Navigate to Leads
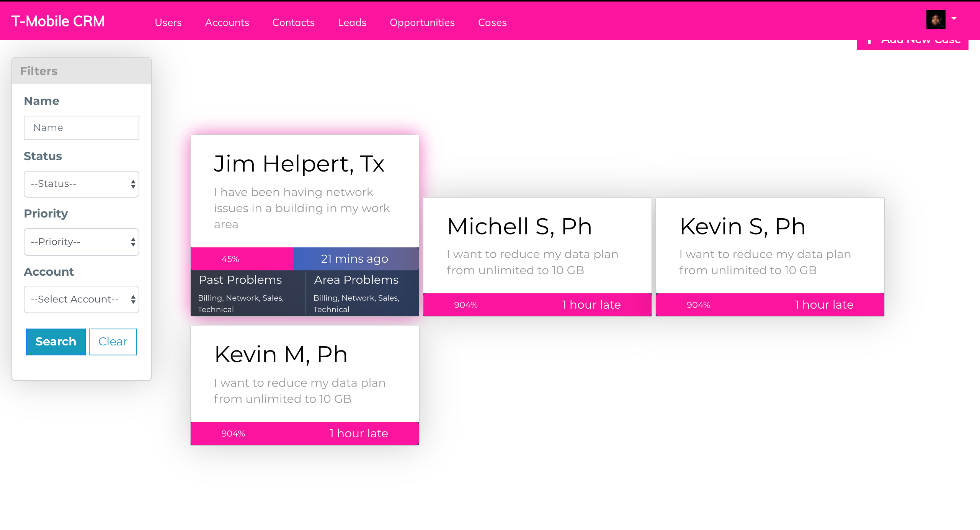The height and width of the screenshot is (530, 980). click(x=352, y=23)
